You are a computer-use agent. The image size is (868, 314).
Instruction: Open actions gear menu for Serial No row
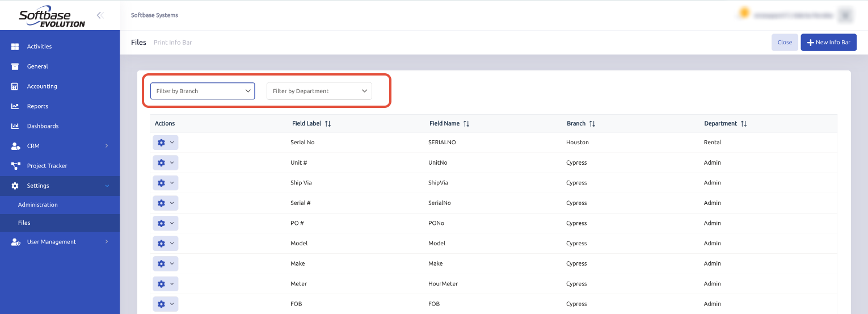click(x=166, y=143)
